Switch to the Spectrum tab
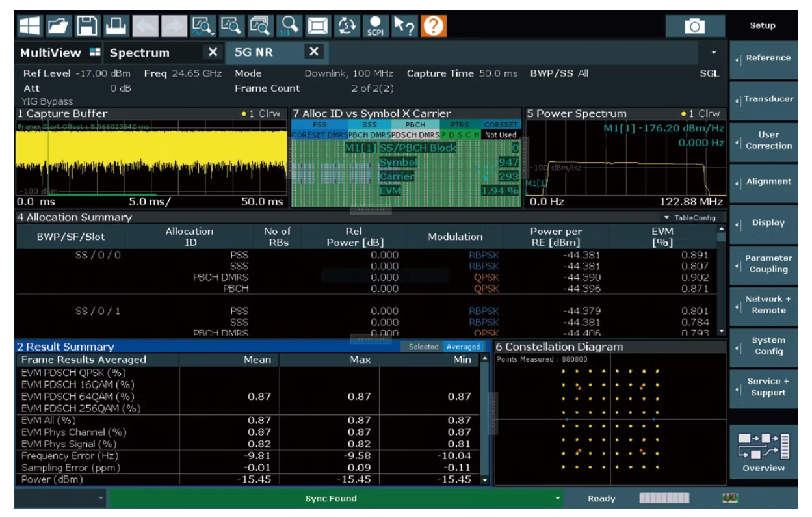 click(x=138, y=53)
